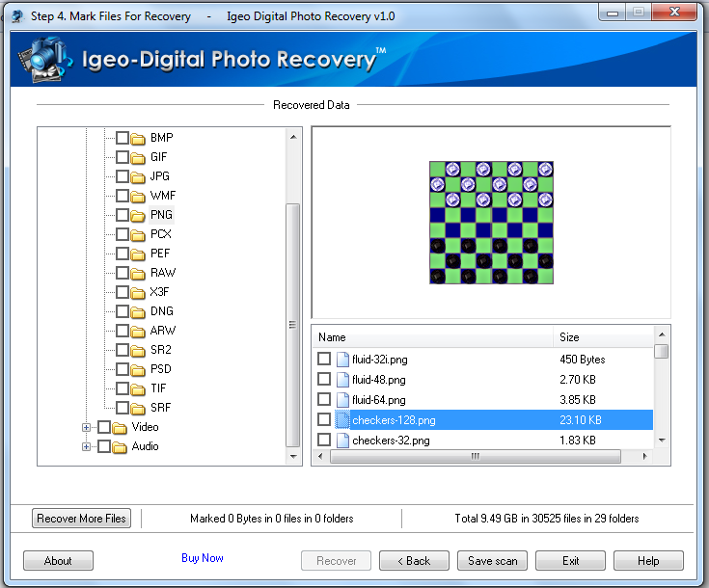
Task: Click the PEF folder icon
Action: coord(138,254)
